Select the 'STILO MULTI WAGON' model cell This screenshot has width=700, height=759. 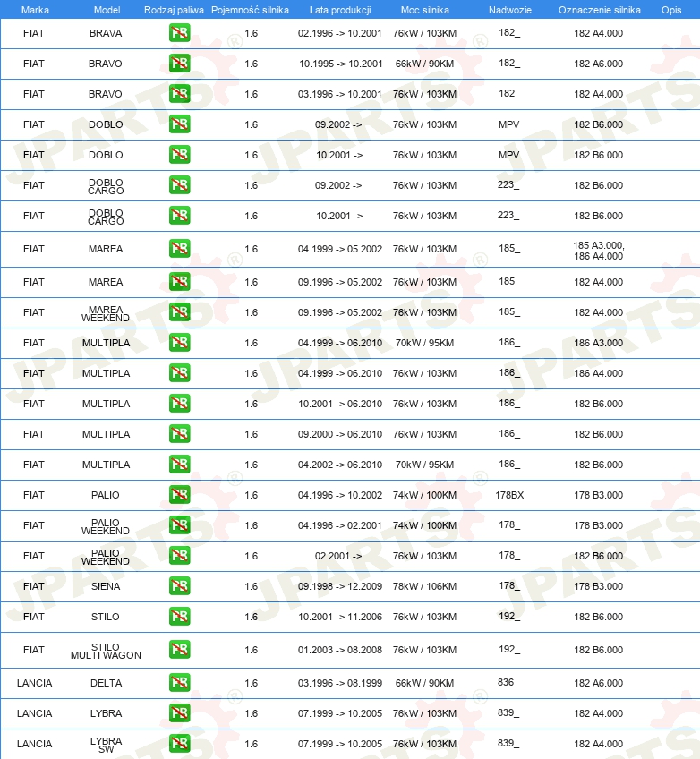click(x=106, y=651)
